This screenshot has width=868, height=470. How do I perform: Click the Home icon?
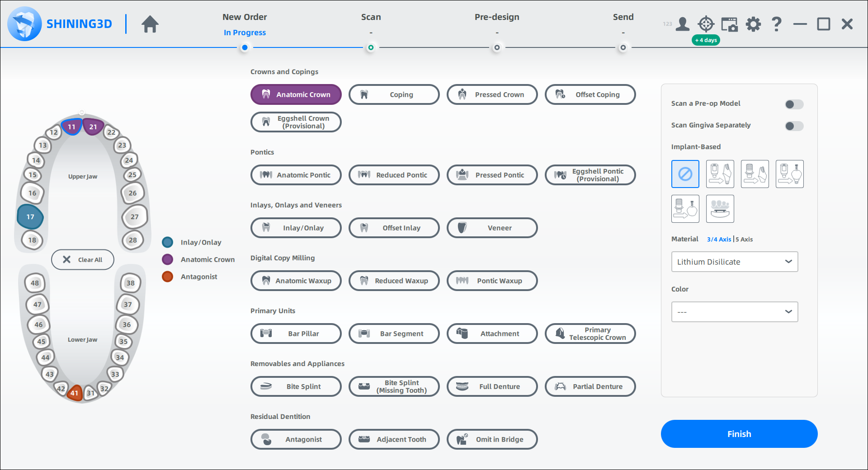coord(150,24)
